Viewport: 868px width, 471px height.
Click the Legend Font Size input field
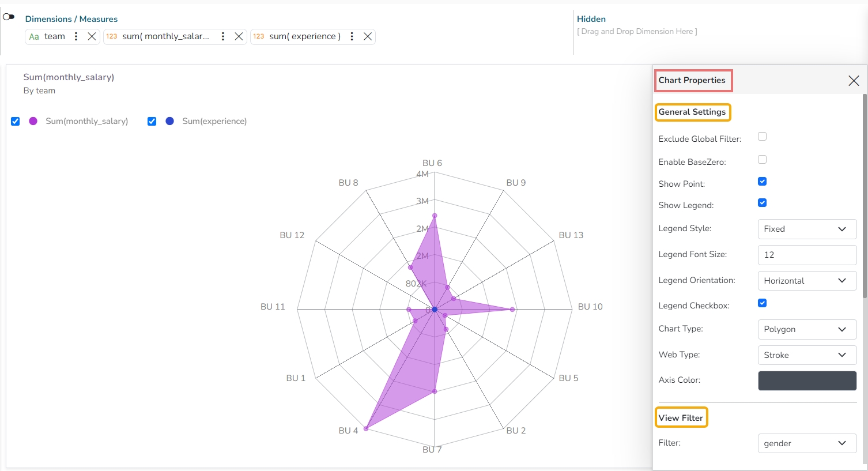click(x=806, y=255)
